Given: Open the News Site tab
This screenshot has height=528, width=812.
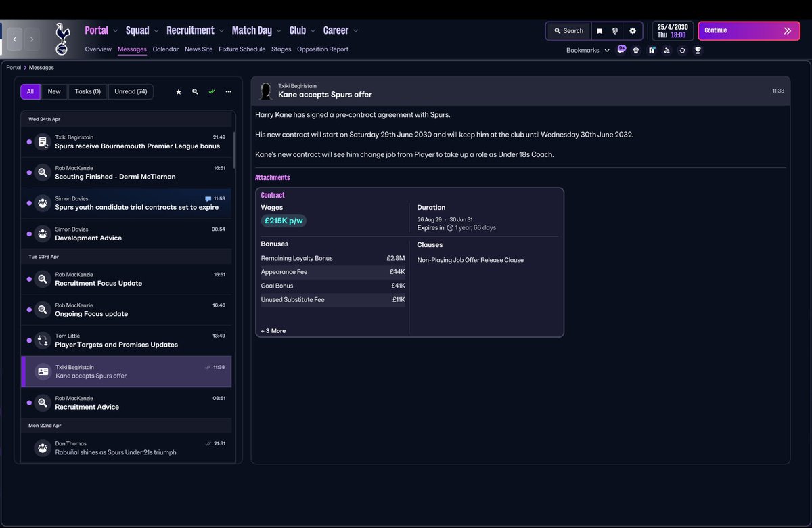Looking at the screenshot, I should (198, 49).
